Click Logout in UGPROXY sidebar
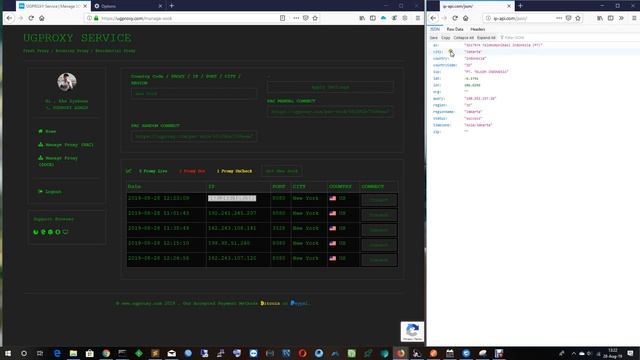 click(49, 191)
